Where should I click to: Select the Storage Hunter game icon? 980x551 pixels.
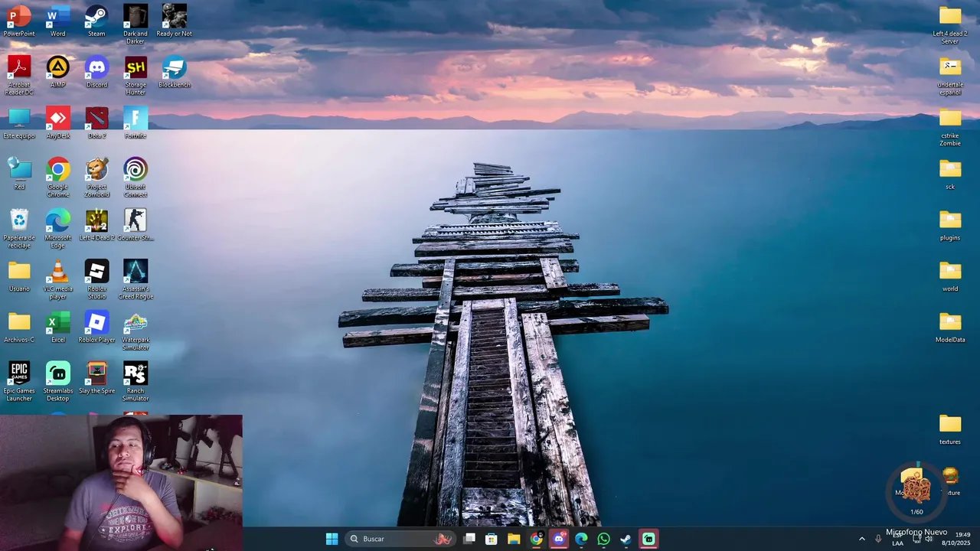[x=136, y=75]
